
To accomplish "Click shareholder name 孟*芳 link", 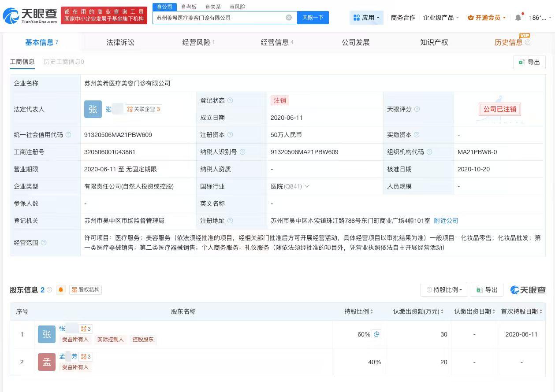I will click(x=68, y=357).
